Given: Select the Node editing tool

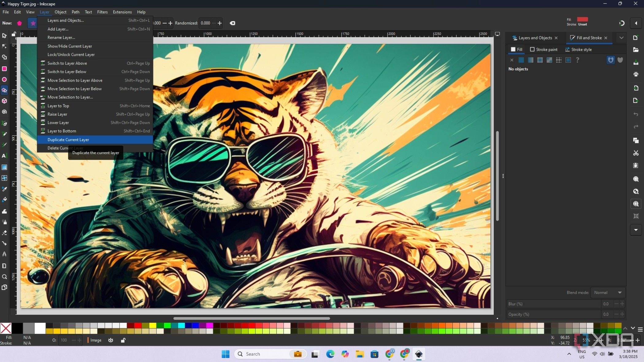Looking at the screenshot, I should tap(4, 46).
